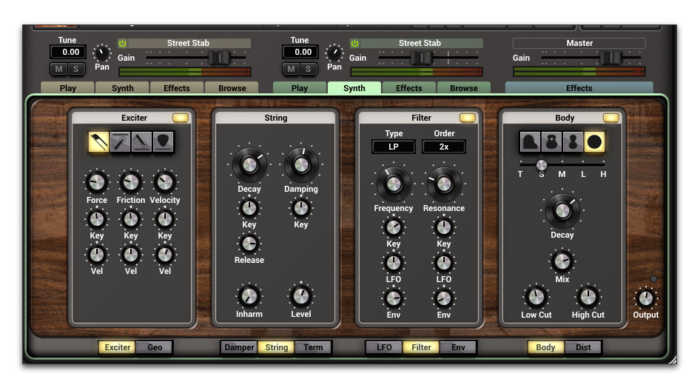Select the fourth, shield-shaped exciter icon

pos(163,142)
